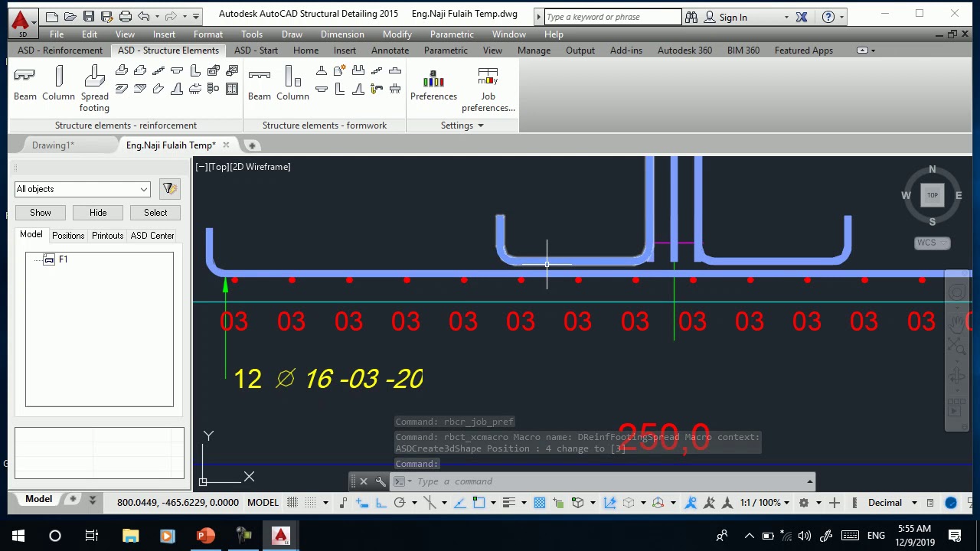The width and height of the screenshot is (980, 551).
Task: Click the MODEL space status button
Action: click(x=263, y=503)
